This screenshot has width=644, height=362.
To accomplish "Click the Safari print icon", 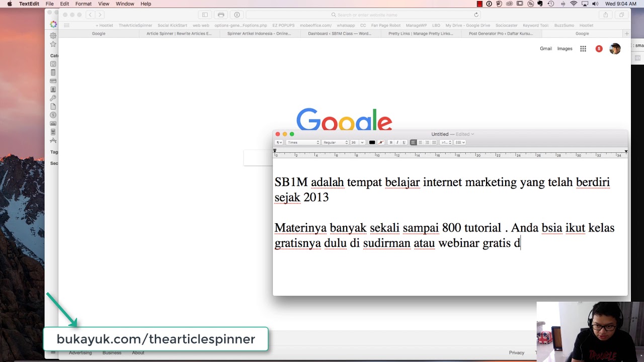I will [x=221, y=15].
